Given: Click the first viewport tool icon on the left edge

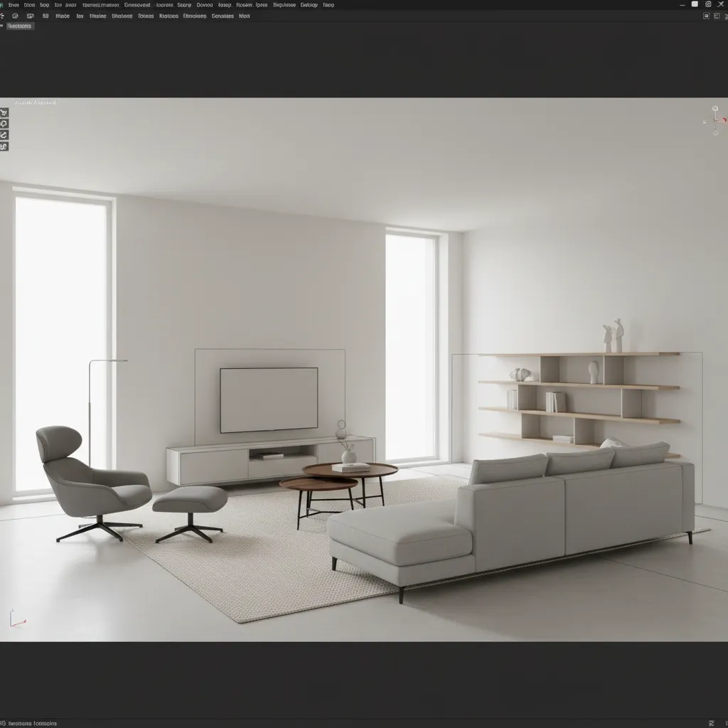Looking at the screenshot, I should tap(4, 113).
